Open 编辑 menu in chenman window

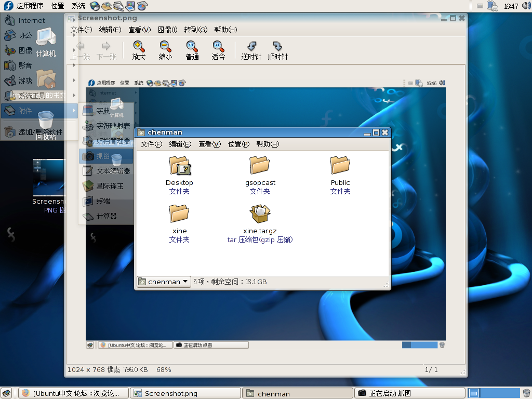click(x=180, y=144)
